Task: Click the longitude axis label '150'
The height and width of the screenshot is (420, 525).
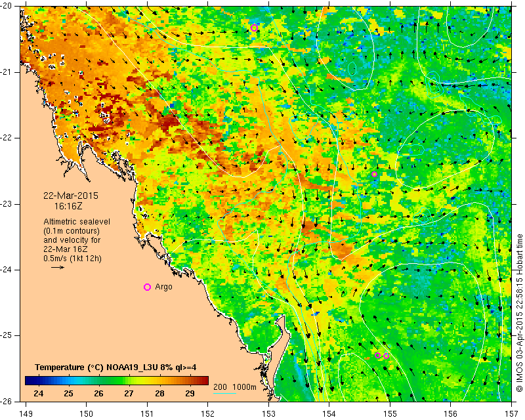Action: tap(86, 414)
